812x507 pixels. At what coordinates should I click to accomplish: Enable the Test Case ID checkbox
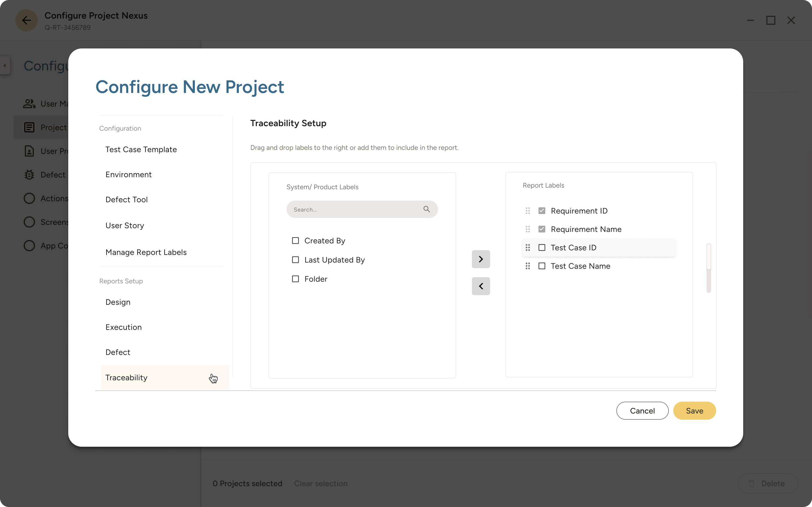(542, 248)
